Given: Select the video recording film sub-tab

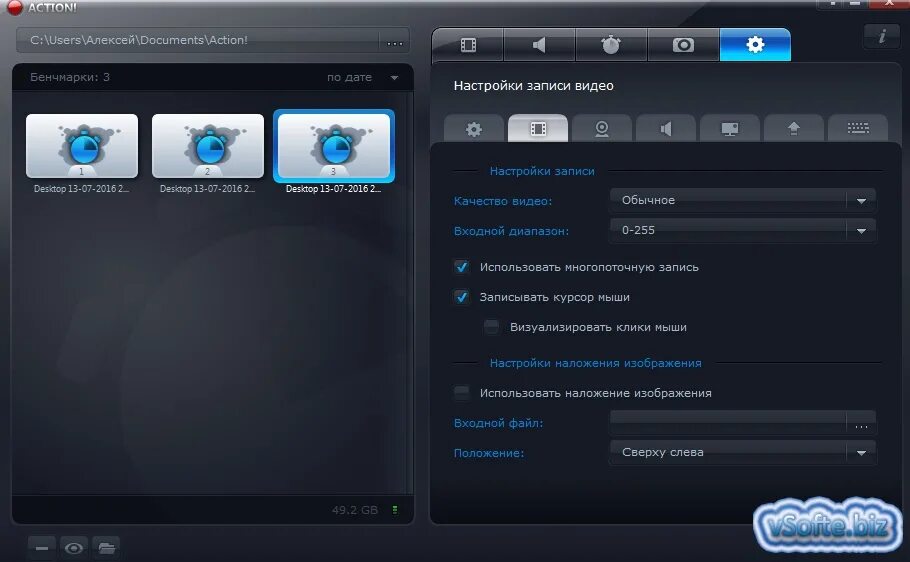Looking at the screenshot, I should coord(538,128).
